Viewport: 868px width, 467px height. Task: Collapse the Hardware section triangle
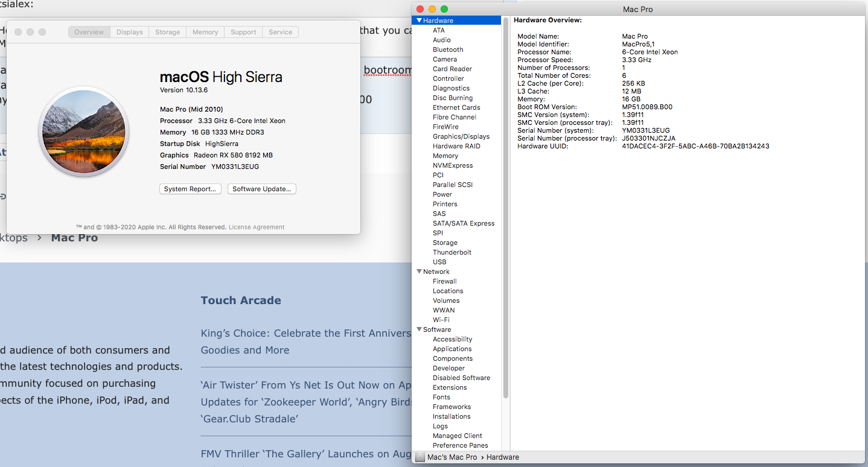(x=420, y=21)
